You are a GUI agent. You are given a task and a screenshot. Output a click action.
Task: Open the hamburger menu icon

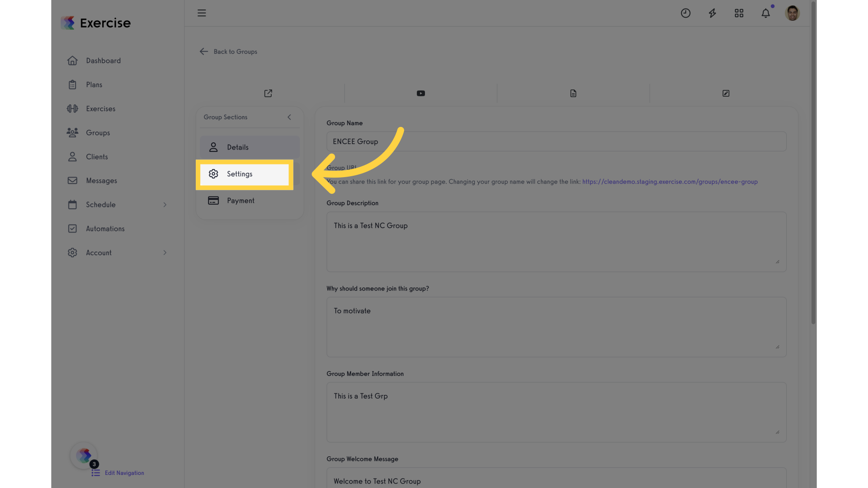(x=202, y=13)
